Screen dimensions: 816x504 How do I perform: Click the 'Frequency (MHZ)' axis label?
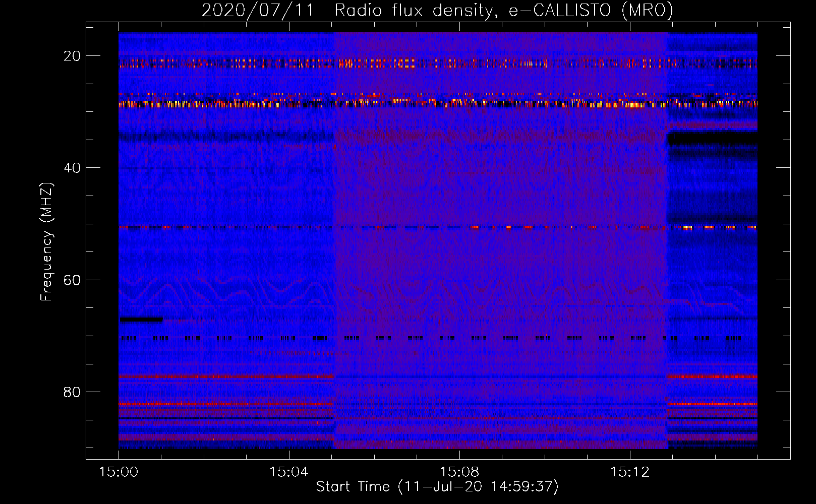coord(46,242)
